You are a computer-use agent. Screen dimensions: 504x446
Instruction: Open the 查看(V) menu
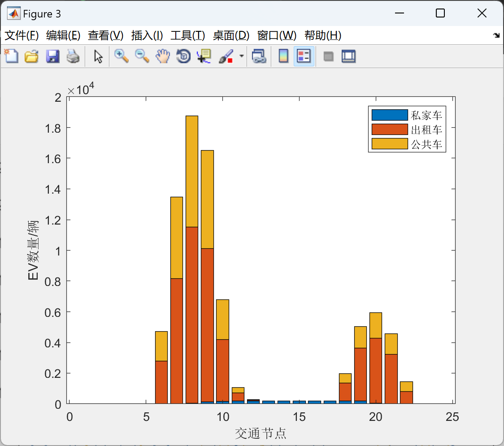click(106, 35)
